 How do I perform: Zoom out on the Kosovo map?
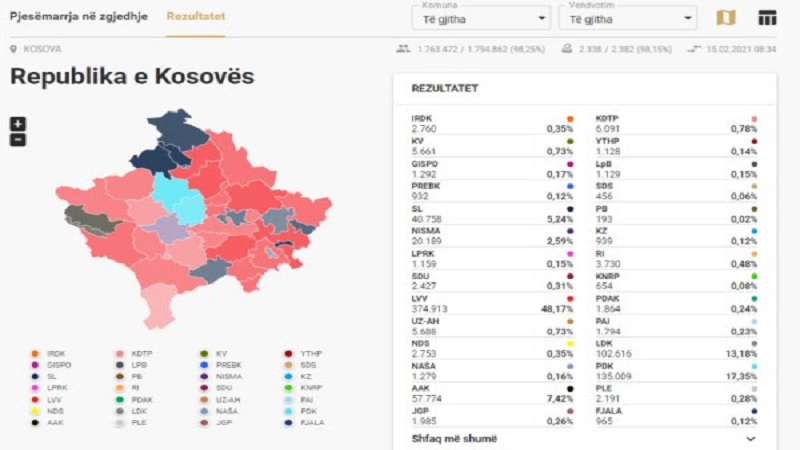(17, 140)
